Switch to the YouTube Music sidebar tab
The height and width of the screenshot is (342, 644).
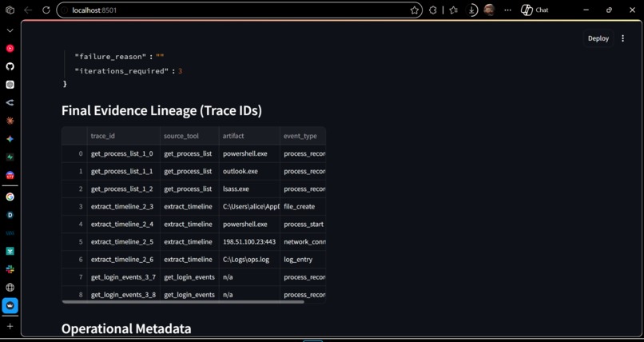coord(10,49)
